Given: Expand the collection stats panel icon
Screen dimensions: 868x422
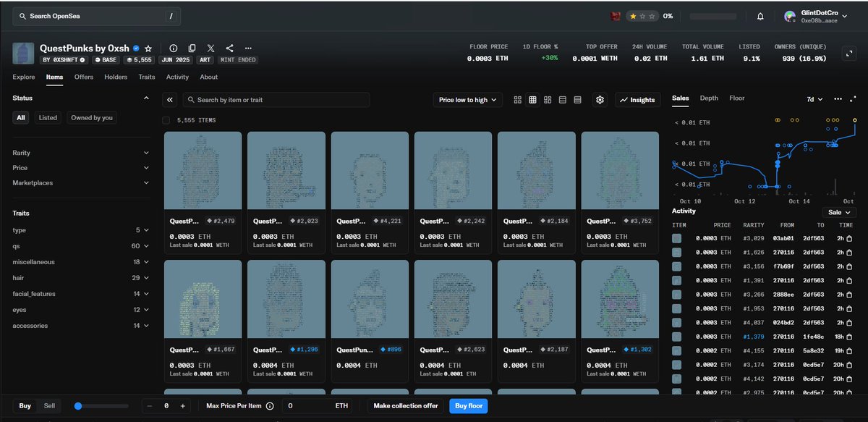Looking at the screenshot, I should click(x=850, y=52).
